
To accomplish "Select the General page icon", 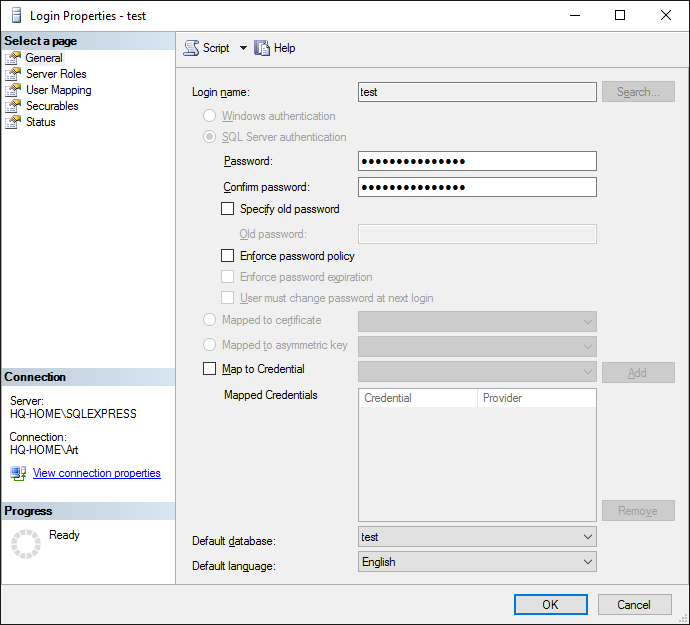I will click(x=13, y=58).
